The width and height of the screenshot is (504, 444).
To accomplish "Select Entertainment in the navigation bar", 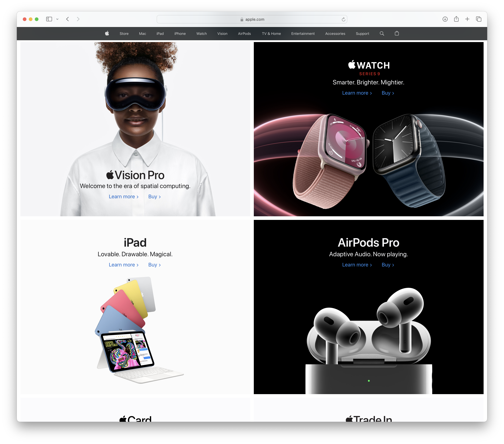I will point(303,33).
